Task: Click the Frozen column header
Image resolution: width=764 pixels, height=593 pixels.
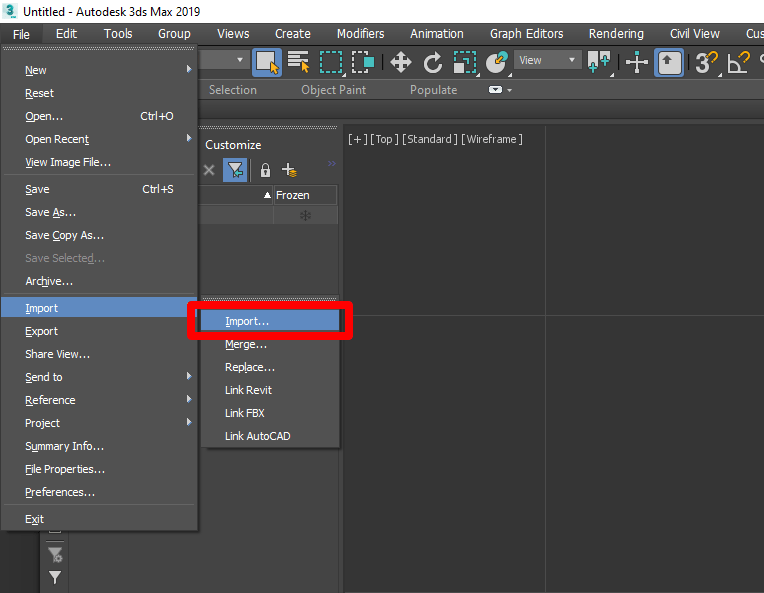Action: (x=305, y=195)
